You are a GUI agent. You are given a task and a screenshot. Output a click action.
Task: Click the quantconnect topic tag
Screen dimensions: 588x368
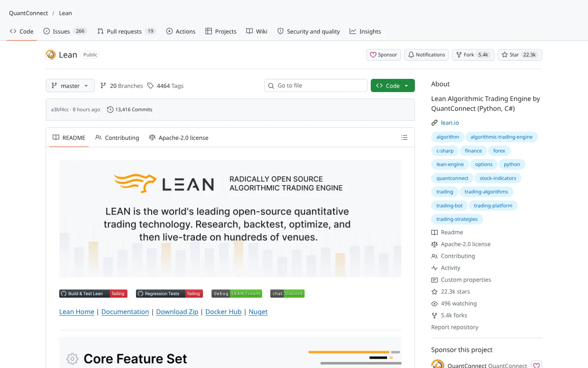pyautogui.click(x=452, y=178)
